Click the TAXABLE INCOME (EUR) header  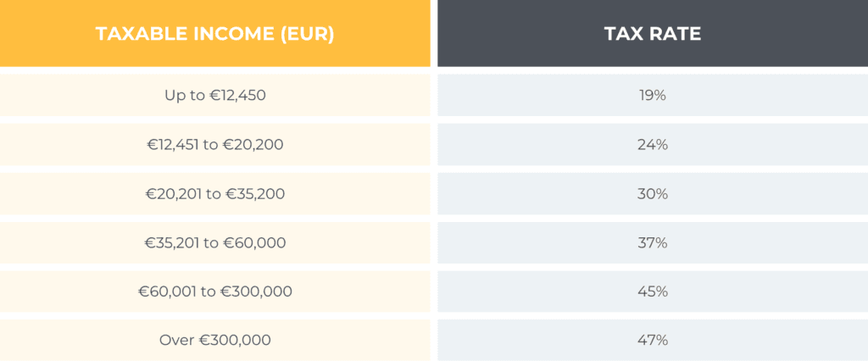click(x=214, y=34)
